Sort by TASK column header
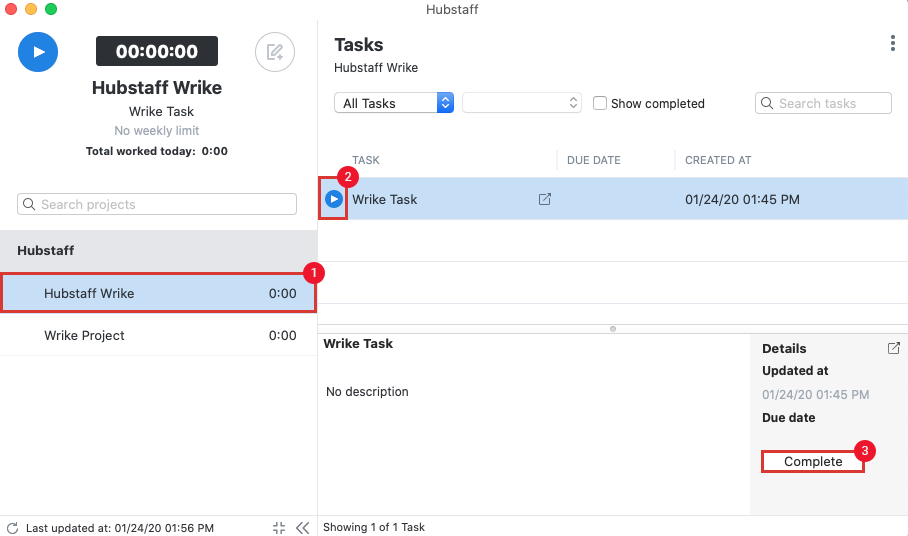Viewport: 908px width, 536px height. click(x=366, y=160)
